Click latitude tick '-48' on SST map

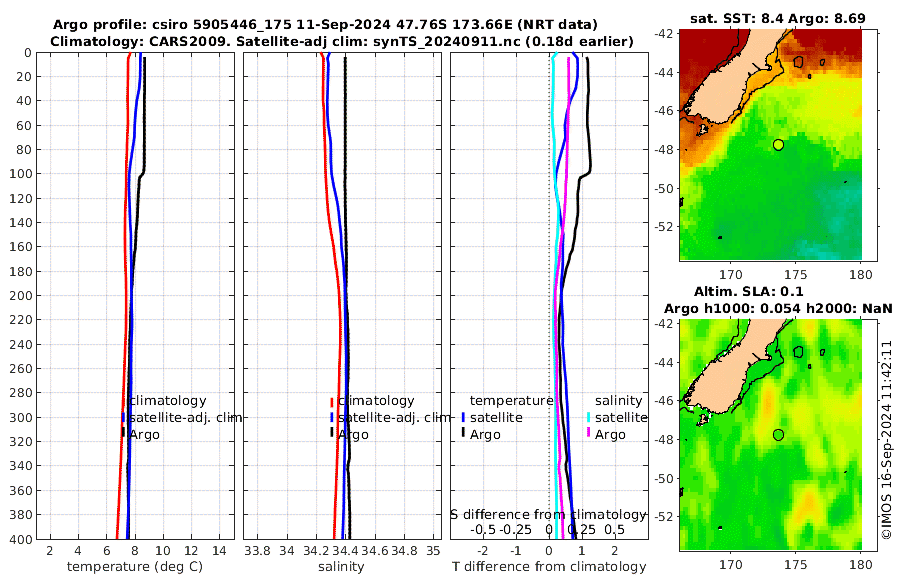(665, 150)
